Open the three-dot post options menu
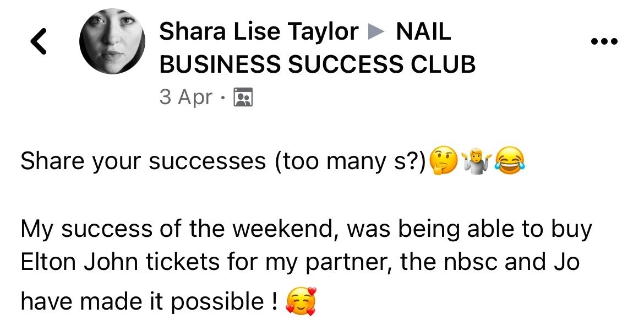Viewport: 644px width, 330px height. point(604,41)
